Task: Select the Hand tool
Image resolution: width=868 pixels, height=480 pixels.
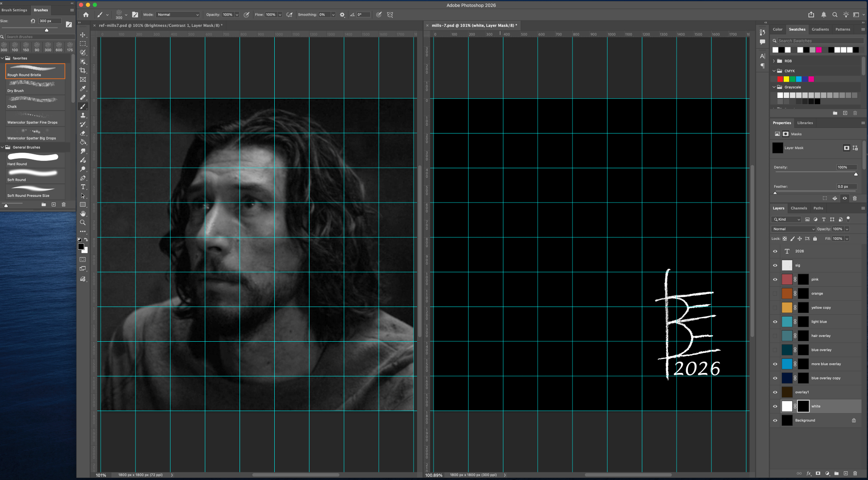Action: [x=83, y=214]
